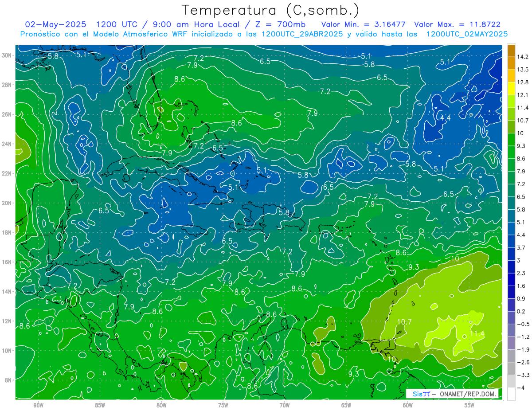Click the 10.7 contour label on the map
This screenshot has height=411, width=532.
pos(404,322)
